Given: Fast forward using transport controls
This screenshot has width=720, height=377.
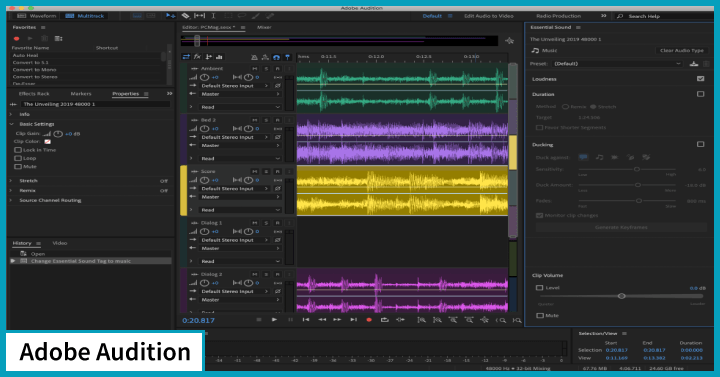Looking at the screenshot, I should pos(337,320).
